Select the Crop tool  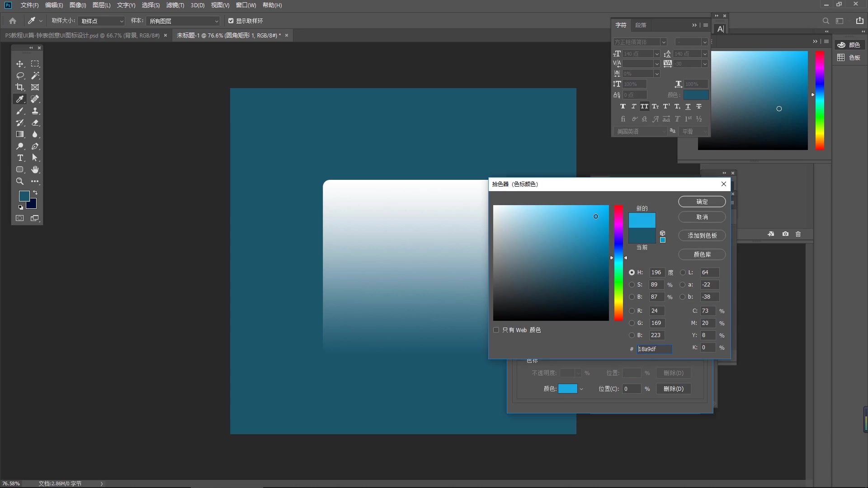[20, 87]
